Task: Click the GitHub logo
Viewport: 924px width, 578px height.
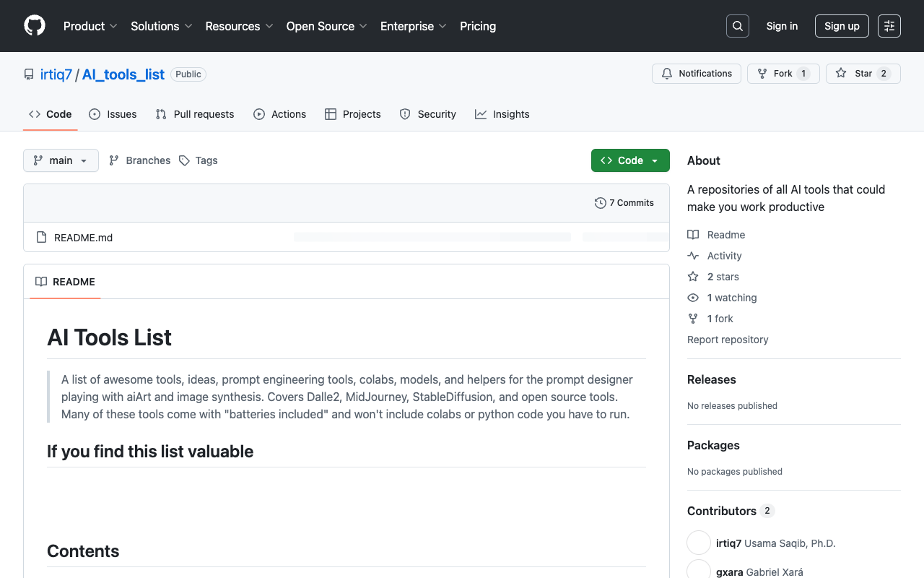Action: (x=34, y=25)
